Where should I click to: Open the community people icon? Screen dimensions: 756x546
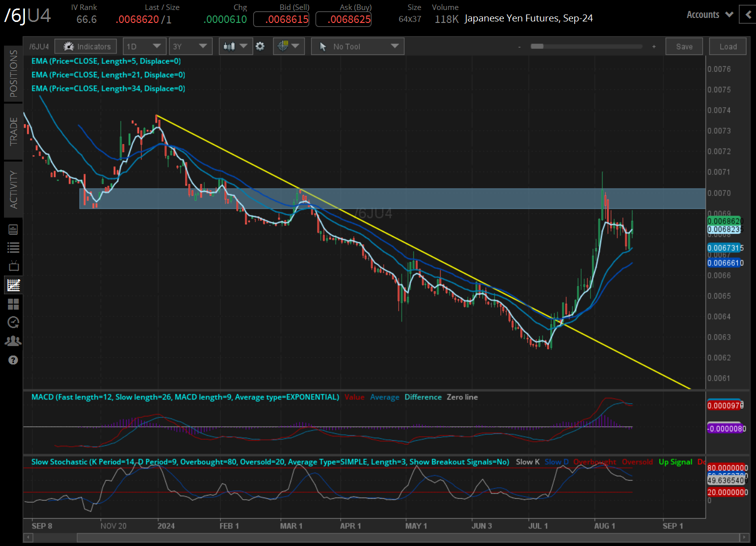coord(13,341)
